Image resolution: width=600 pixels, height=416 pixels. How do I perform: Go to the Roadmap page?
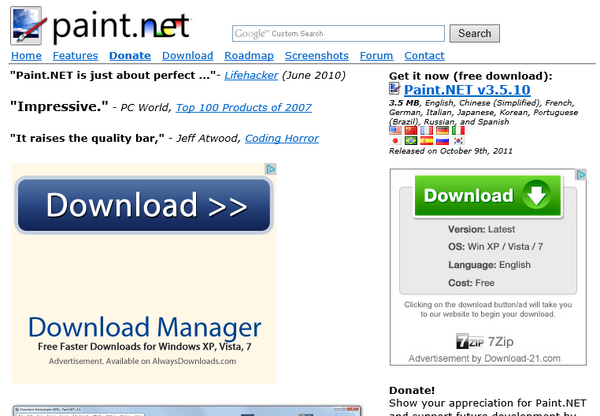point(248,56)
